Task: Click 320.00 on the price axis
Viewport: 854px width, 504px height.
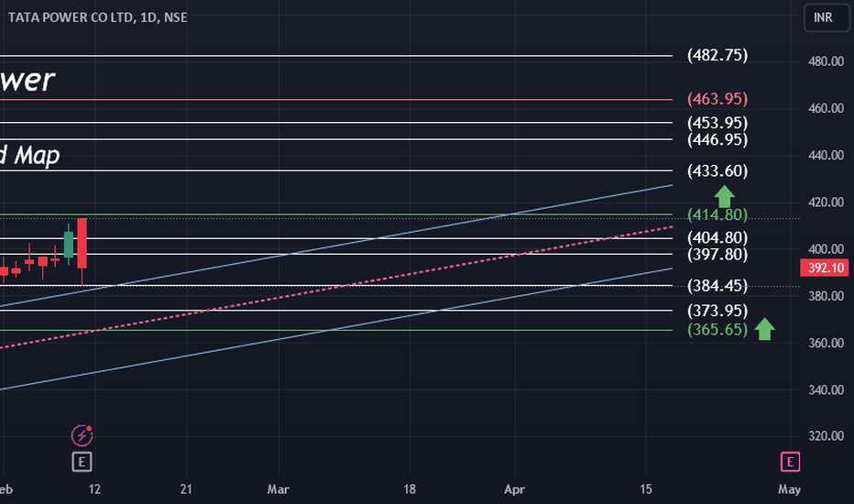Action: tap(826, 436)
